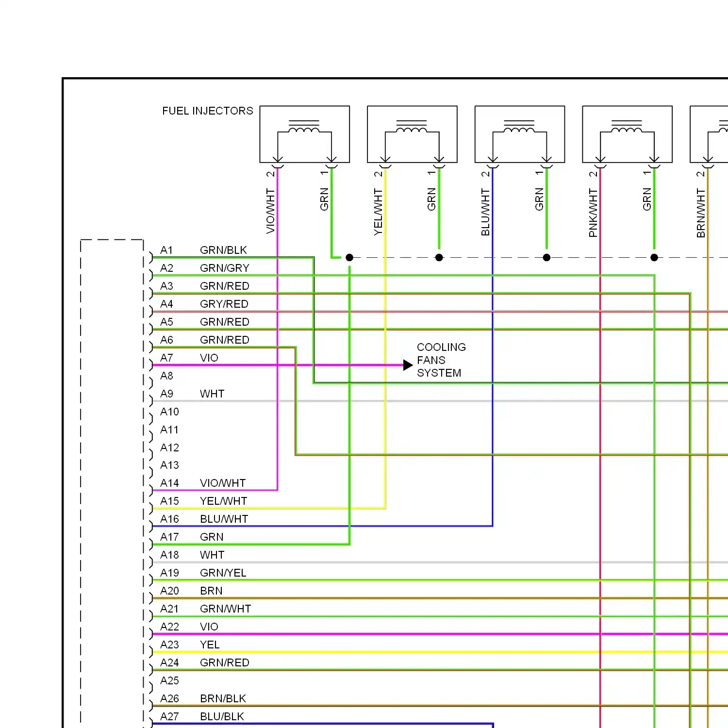The height and width of the screenshot is (728, 728).
Task: Select the WHT label on row A18
Action: [x=212, y=555]
